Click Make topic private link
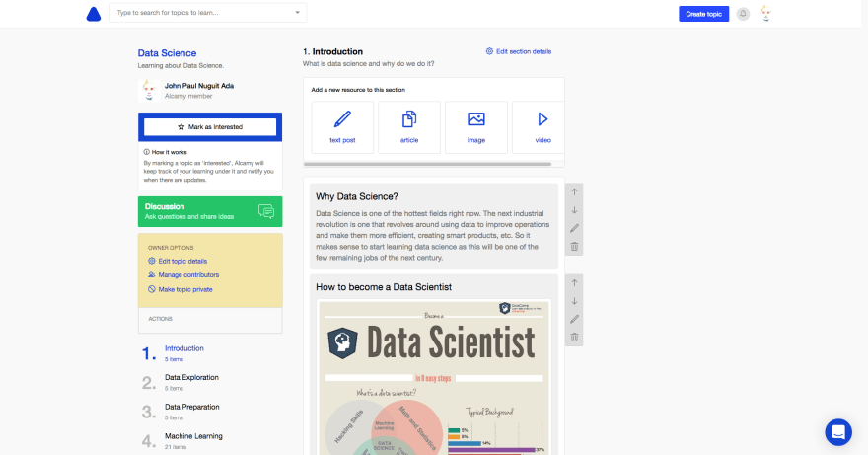The width and height of the screenshot is (868, 455). point(185,289)
